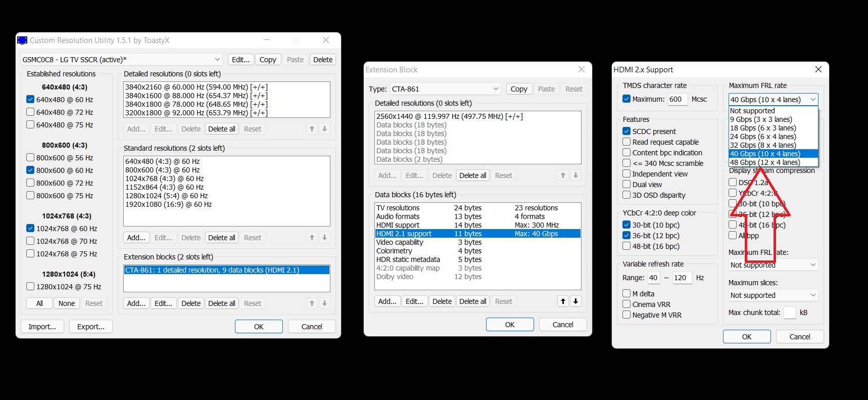Select the Dolby video data block
This screenshot has height=400, width=868.
(478, 277)
